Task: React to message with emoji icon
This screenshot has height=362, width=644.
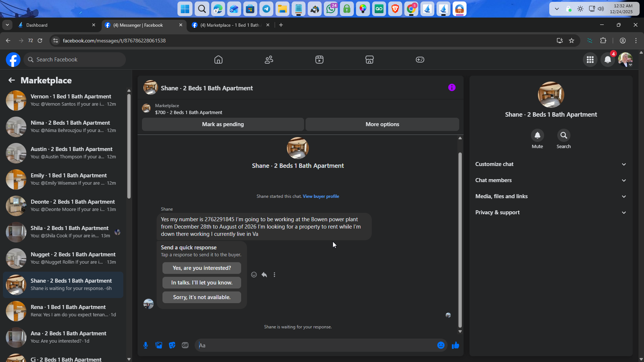Action: (254, 275)
